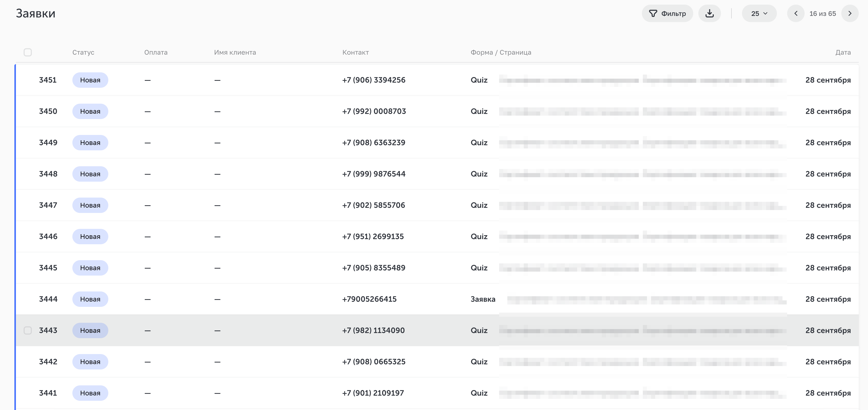
Task: Click the Статус column header
Action: (x=83, y=52)
